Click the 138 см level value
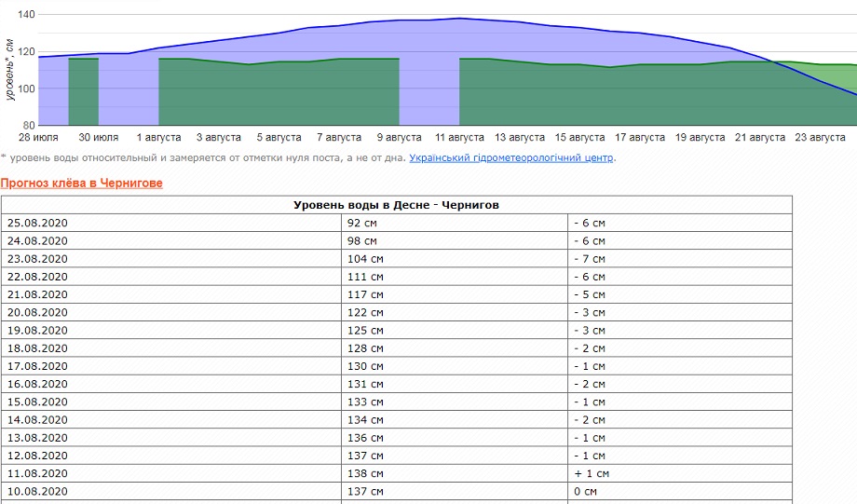 click(365, 473)
